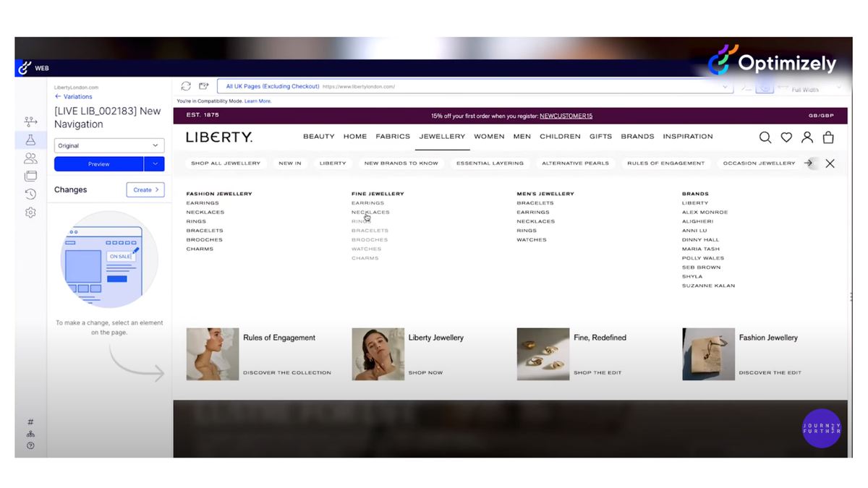
Task: Click DISCOVER THE COLLECTION link
Action: click(x=287, y=373)
